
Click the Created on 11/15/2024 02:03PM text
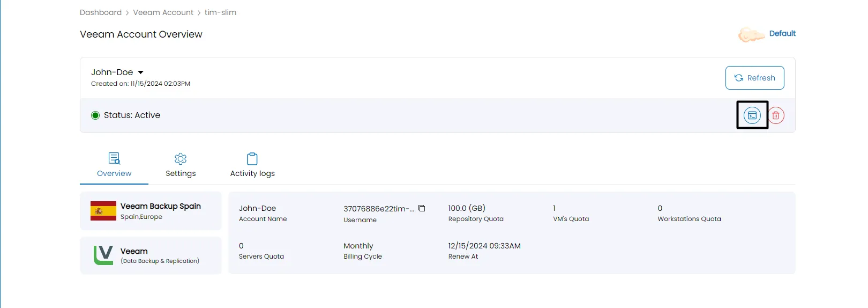[140, 84]
